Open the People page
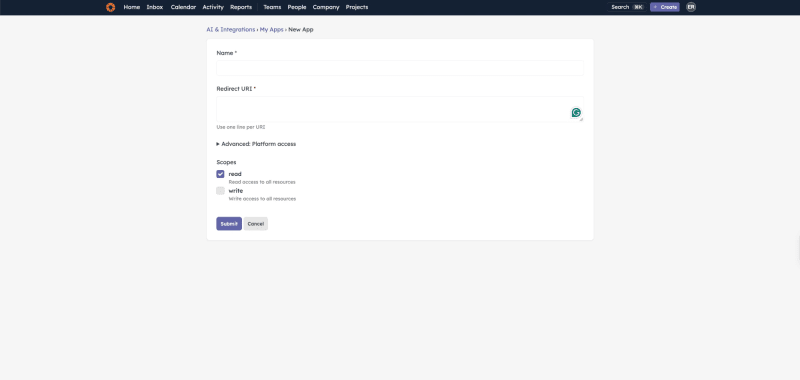This screenshot has width=800, height=380. [x=297, y=7]
